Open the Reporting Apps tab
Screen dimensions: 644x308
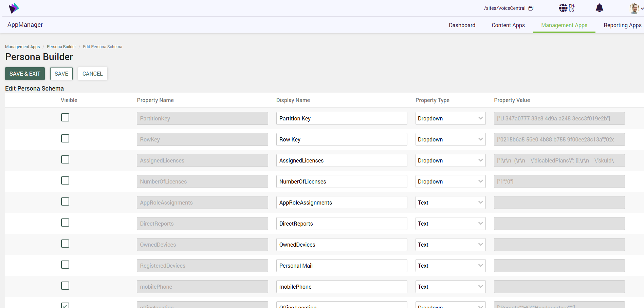622,25
